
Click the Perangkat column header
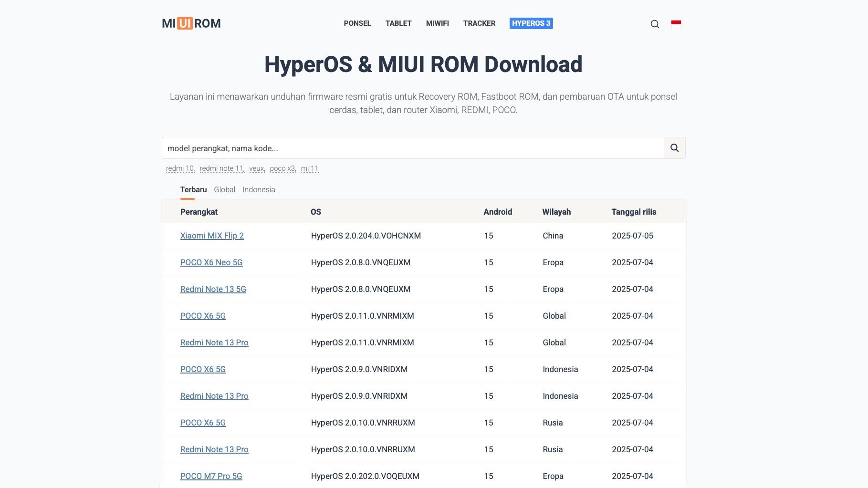click(x=199, y=212)
